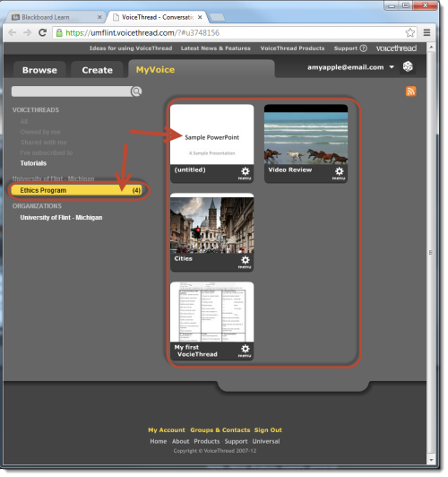The width and height of the screenshot is (448, 477).
Task: Open the Create tab
Action: click(98, 70)
